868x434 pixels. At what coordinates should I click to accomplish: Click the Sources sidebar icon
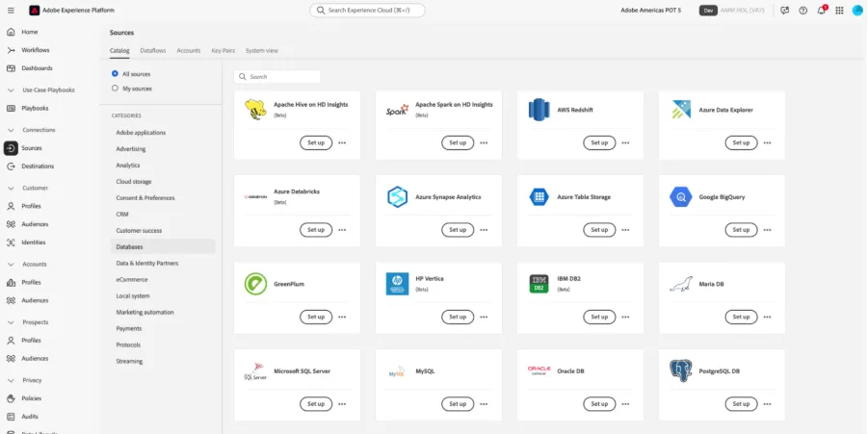click(x=11, y=148)
